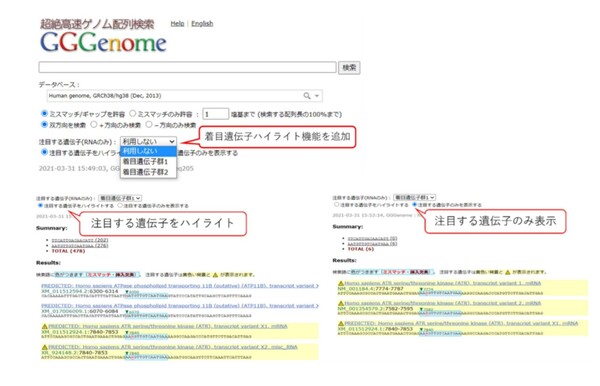This screenshot has width=600, height=386.
Task: Open 着目遺伝子群1 dropdown in lower-right panel
Action: pos(415,197)
